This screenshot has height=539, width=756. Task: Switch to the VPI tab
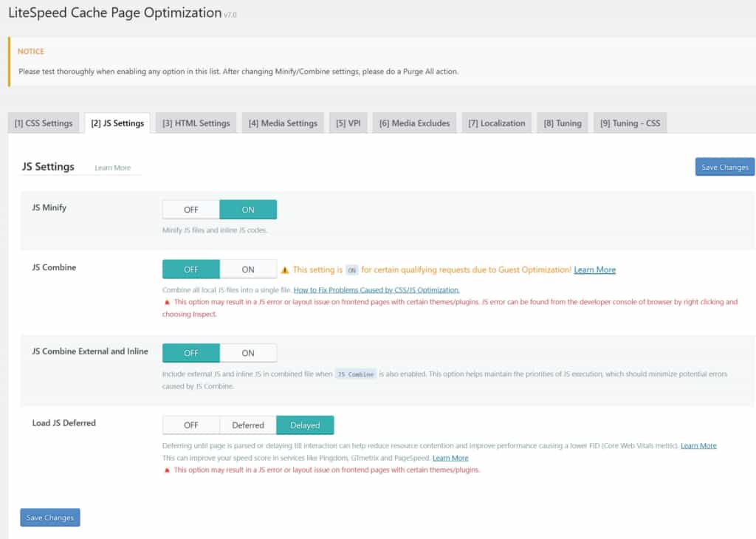347,123
